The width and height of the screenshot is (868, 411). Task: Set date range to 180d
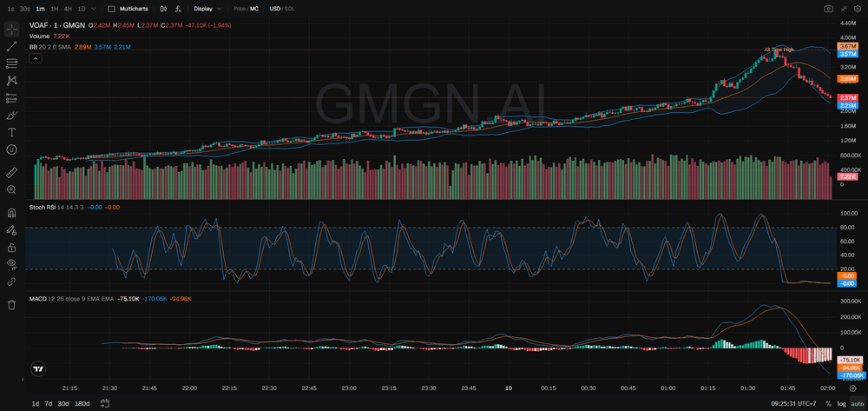82,403
